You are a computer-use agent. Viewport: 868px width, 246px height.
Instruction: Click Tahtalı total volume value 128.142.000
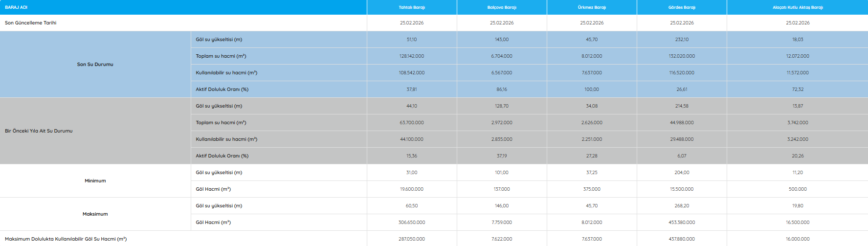click(412, 56)
